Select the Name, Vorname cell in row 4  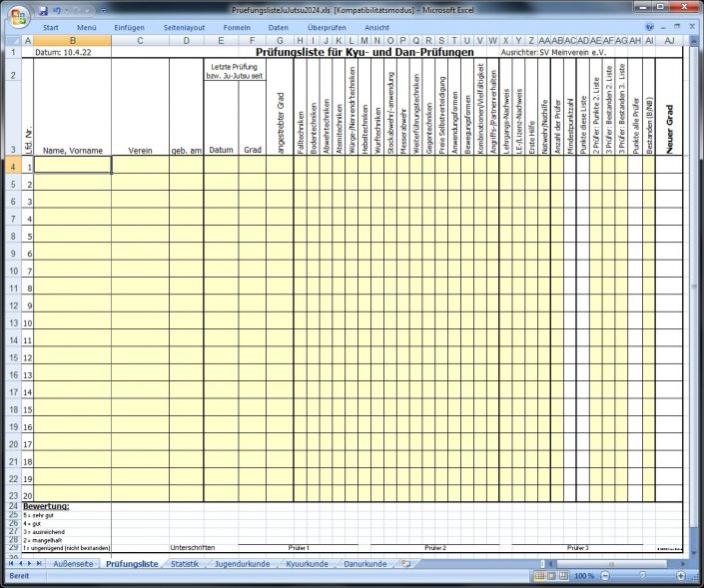(73, 166)
